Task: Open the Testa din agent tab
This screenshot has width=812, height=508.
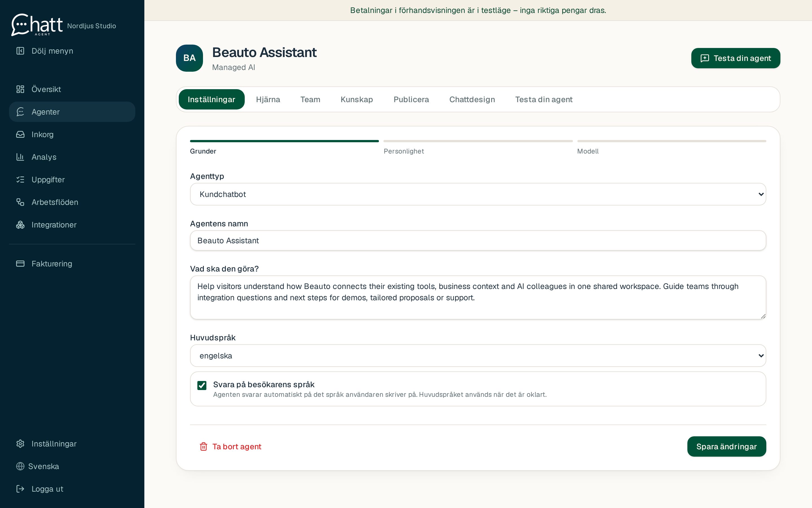Action: pos(544,99)
